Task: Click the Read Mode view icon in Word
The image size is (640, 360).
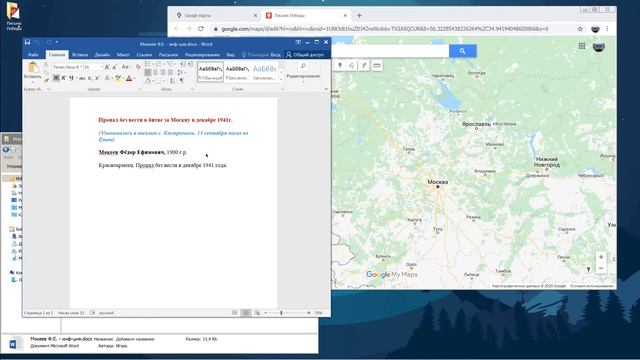Action: tap(235, 313)
